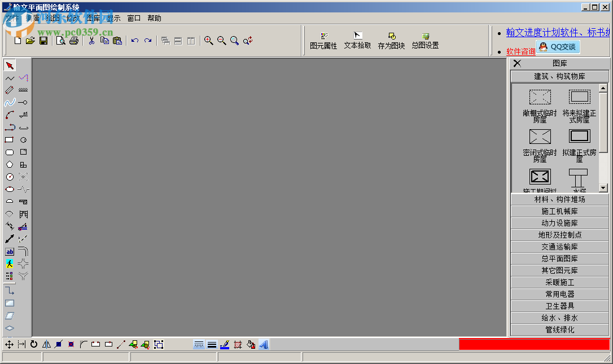Click the Zoom in magnifier
The width and height of the screenshot is (613, 364).
(209, 41)
